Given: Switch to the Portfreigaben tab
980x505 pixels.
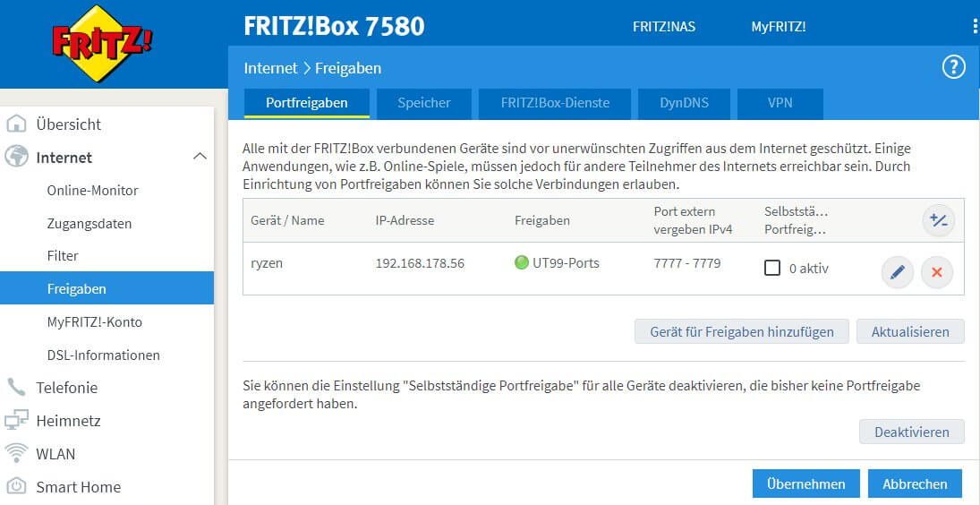Looking at the screenshot, I should point(307,103).
